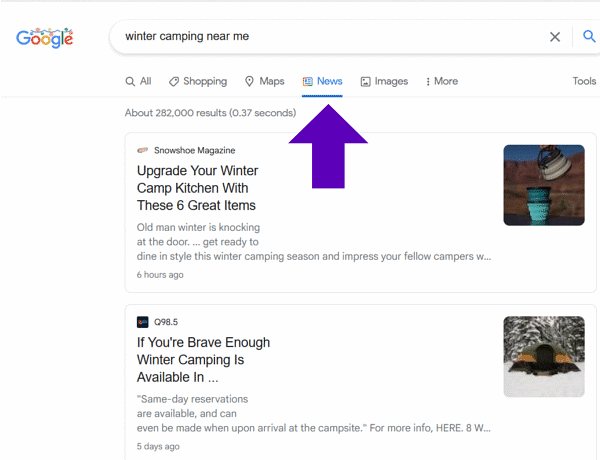The width and height of the screenshot is (600, 460).
Task: Click the Google logo
Action: click(45, 38)
